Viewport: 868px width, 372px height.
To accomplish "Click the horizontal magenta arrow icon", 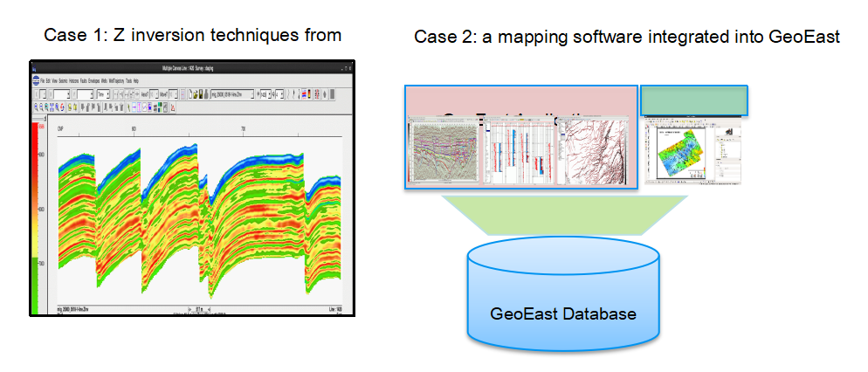I will click(134, 107).
